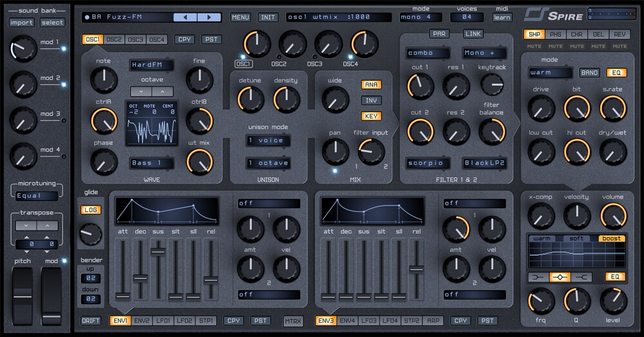The image size is (644, 337).
Task: Click the INIT button
Action: [x=268, y=17]
